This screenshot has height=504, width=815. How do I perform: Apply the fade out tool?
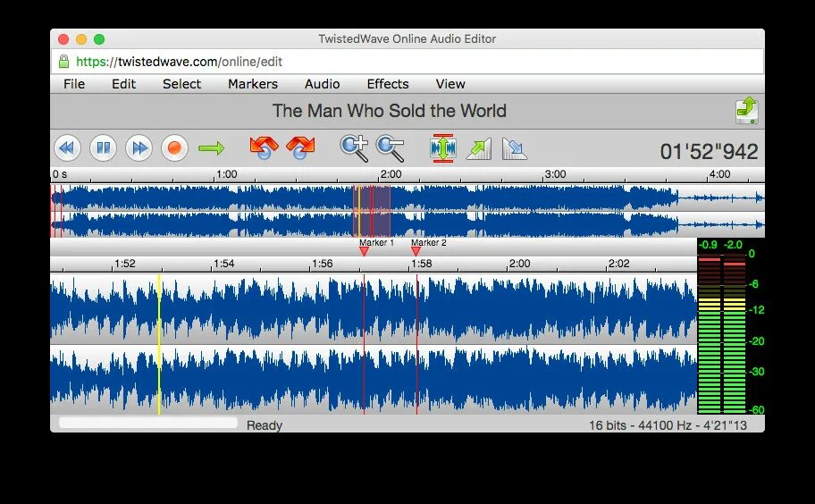click(515, 148)
